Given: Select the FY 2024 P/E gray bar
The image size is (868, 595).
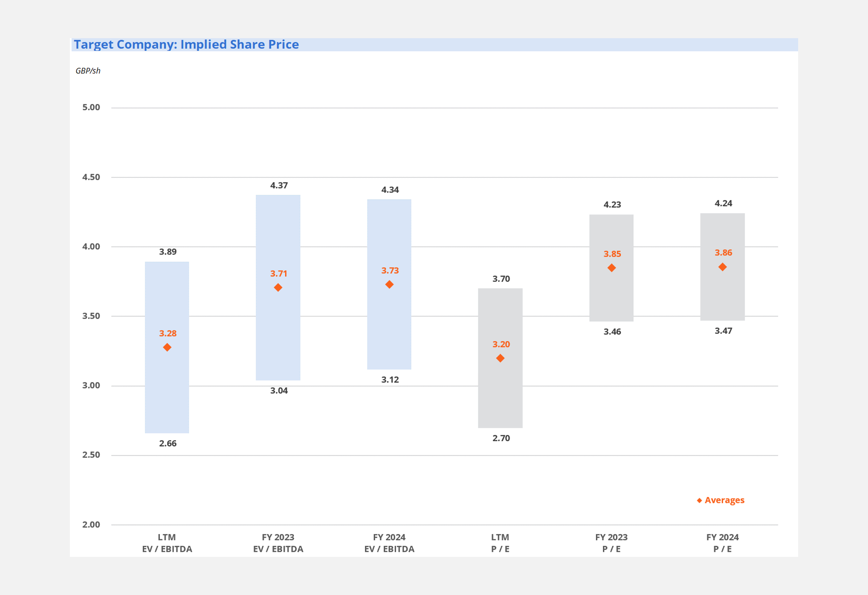Looking at the screenshot, I should click(722, 298).
